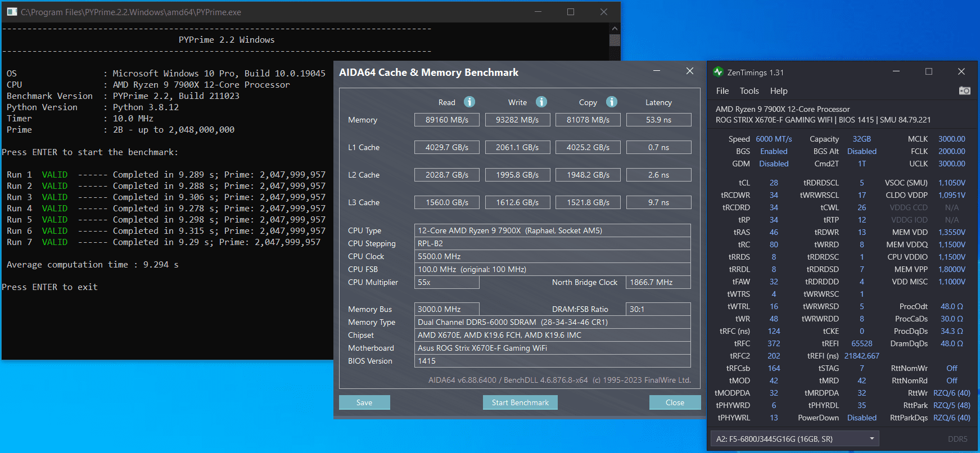Image resolution: width=980 pixels, height=453 pixels.
Task: Click Start Benchmark in AIDA64
Action: point(520,402)
